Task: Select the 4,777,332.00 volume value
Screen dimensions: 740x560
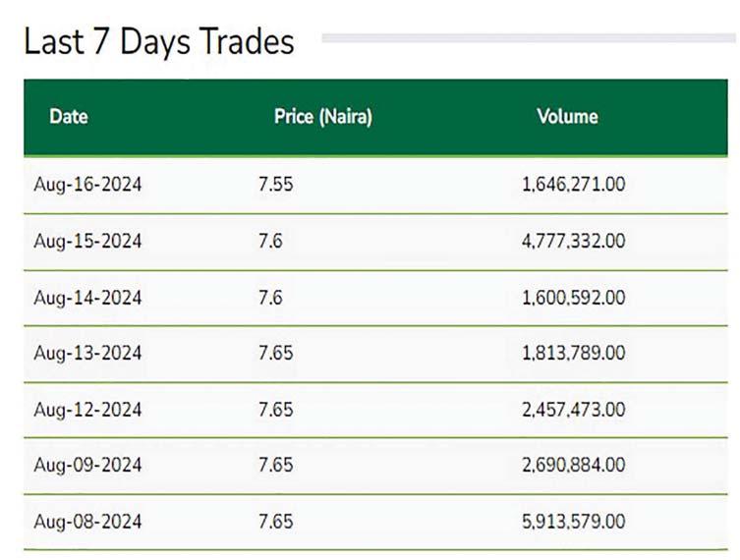Action: click(574, 241)
